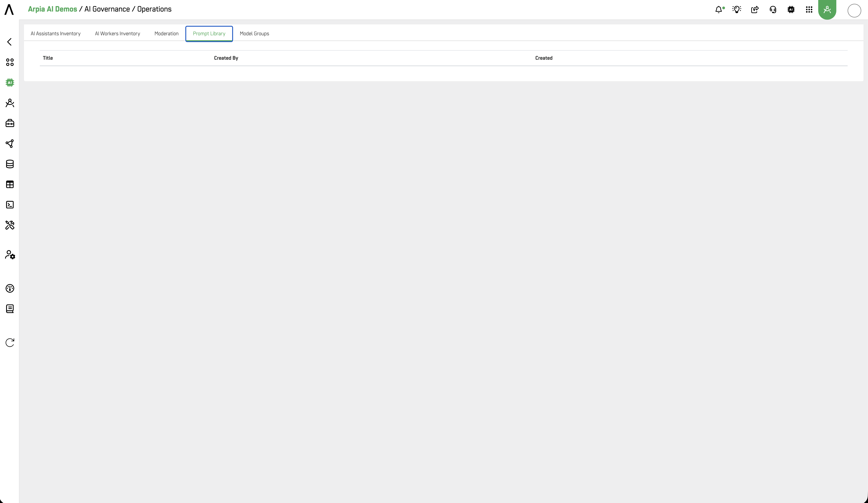
Task: Open the crossed tools sidebar icon
Action: 10,225
